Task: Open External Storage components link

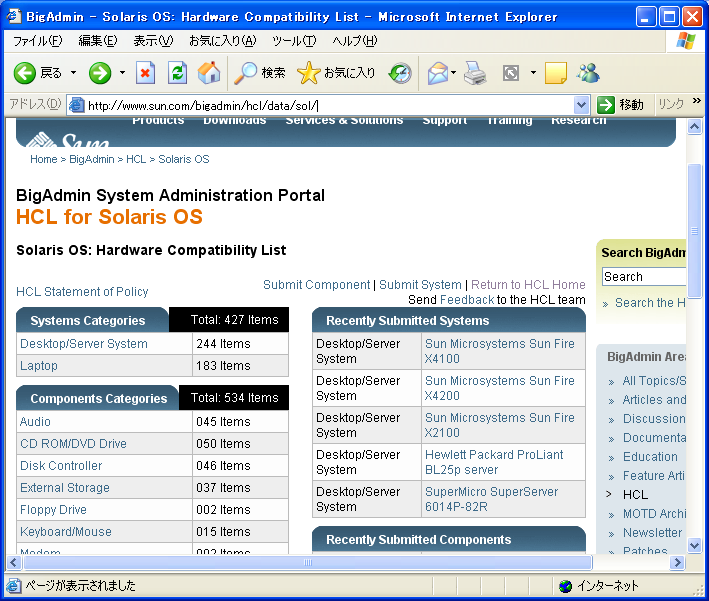Action: (65, 487)
